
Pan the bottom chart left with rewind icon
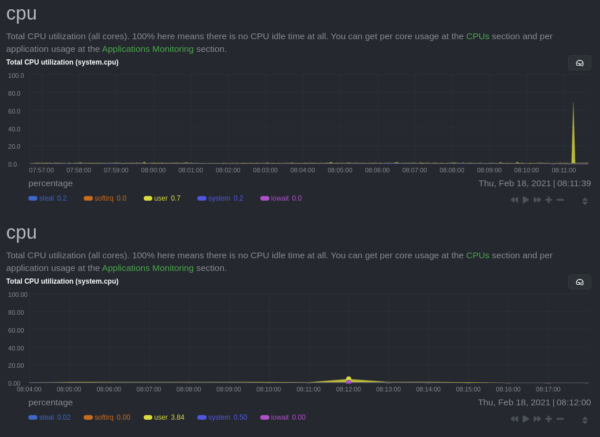514,418
